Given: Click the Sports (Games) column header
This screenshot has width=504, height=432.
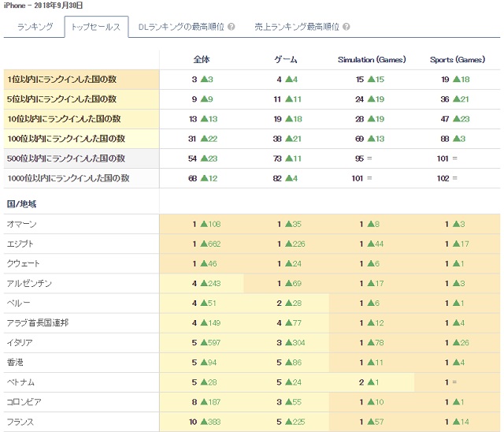Looking at the screenshot, I should pos(458,59).
